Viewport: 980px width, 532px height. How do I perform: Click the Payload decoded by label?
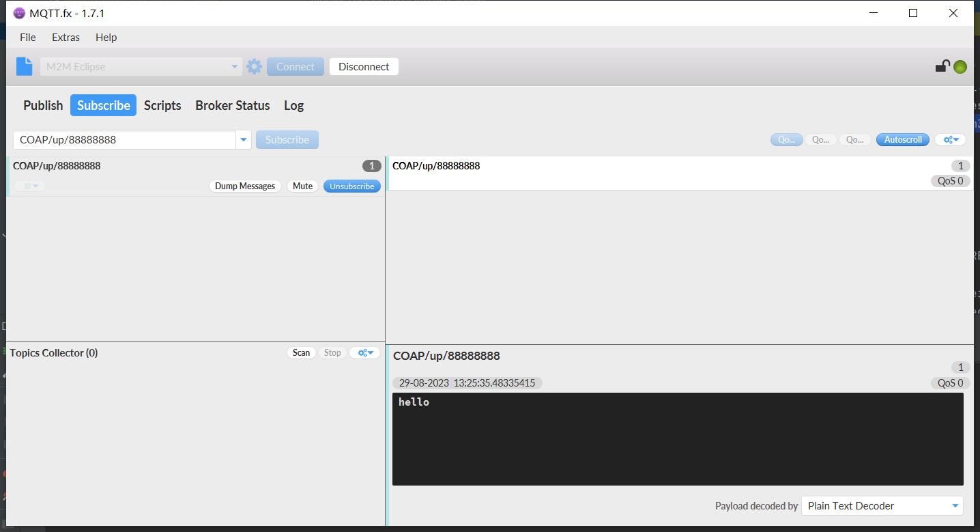(x=756, y=506)
